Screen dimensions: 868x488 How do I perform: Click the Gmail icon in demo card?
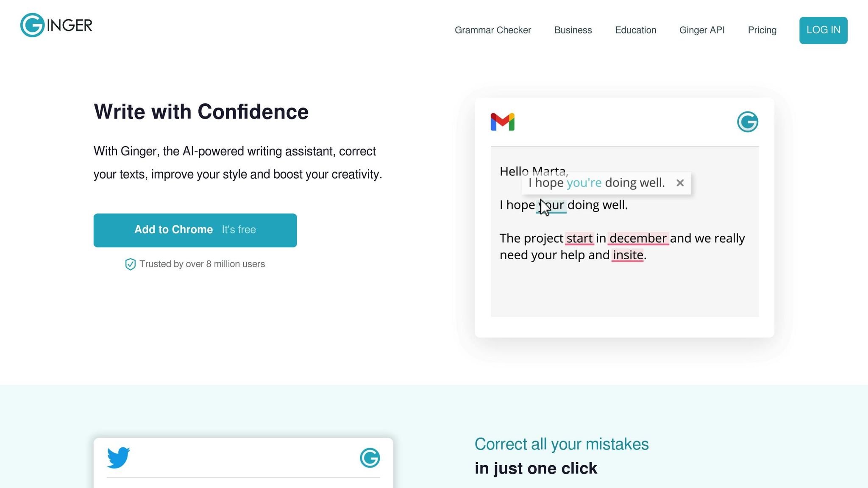point(502,122)
